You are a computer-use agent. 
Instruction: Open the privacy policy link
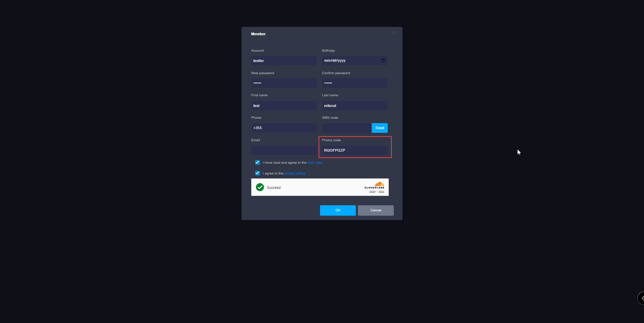pyautogui.click(x=294, y=173)
